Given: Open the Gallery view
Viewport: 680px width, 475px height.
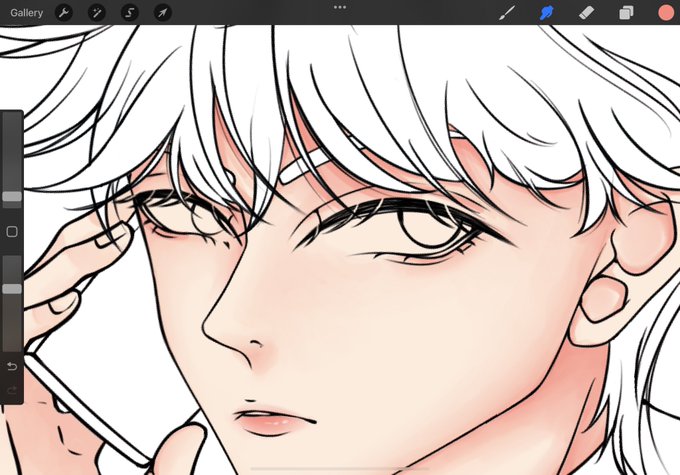Looking at the screenshot, I should pyautogui.click(x=26, y=13).
